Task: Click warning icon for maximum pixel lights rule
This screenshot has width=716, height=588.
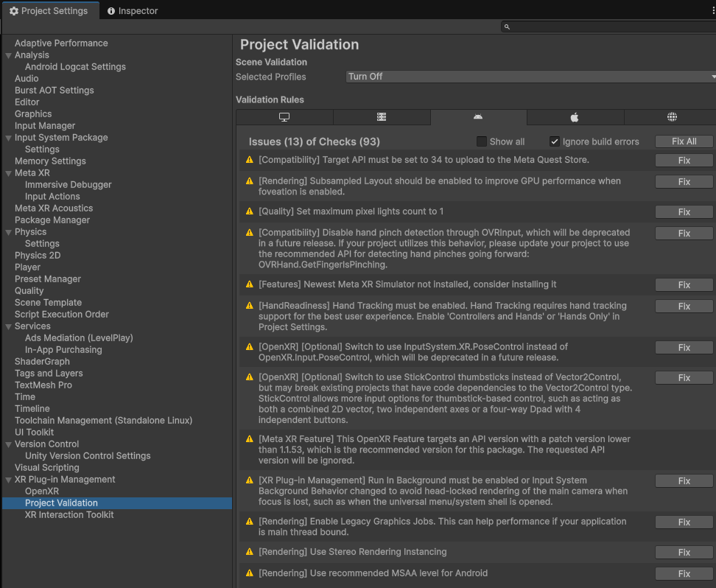Action: 249,211
